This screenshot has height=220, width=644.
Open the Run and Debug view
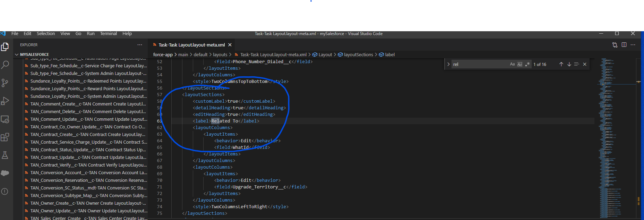click(x=5, y=101)
